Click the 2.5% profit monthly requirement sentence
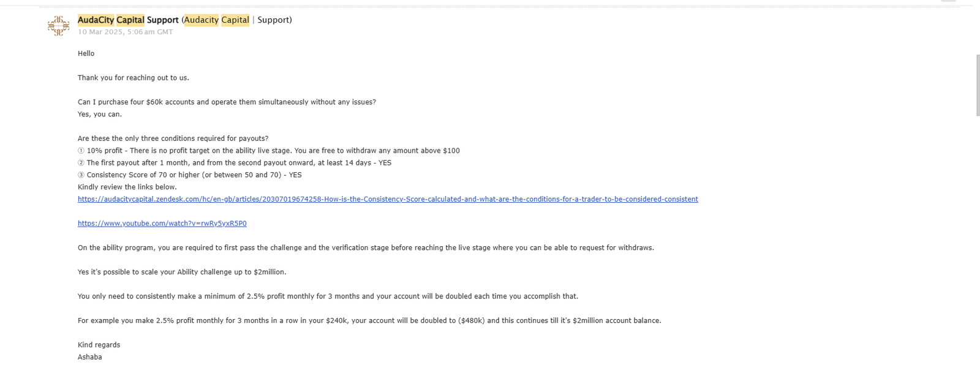Screen dimensions: 980x370 point(328,296)
